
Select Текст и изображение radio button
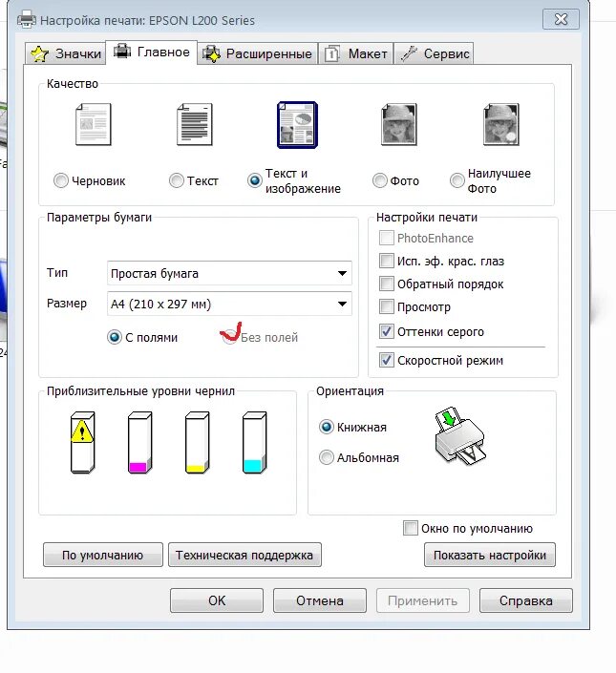pos(255,180)
